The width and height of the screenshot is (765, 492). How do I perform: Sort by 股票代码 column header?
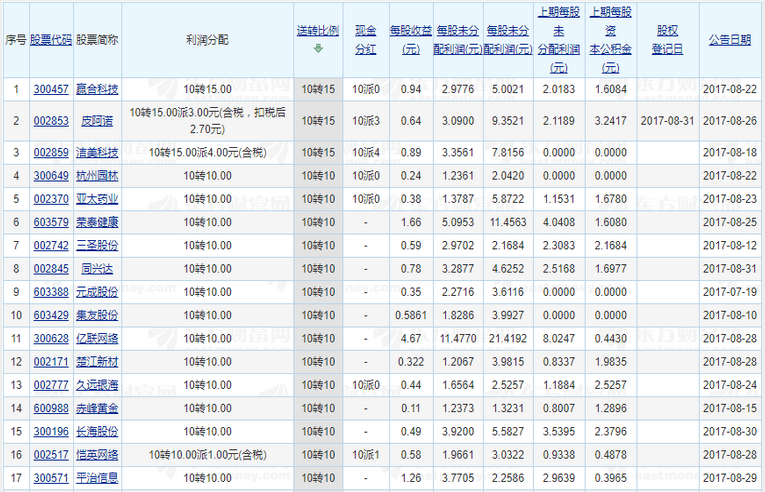[x=51, y=40]
